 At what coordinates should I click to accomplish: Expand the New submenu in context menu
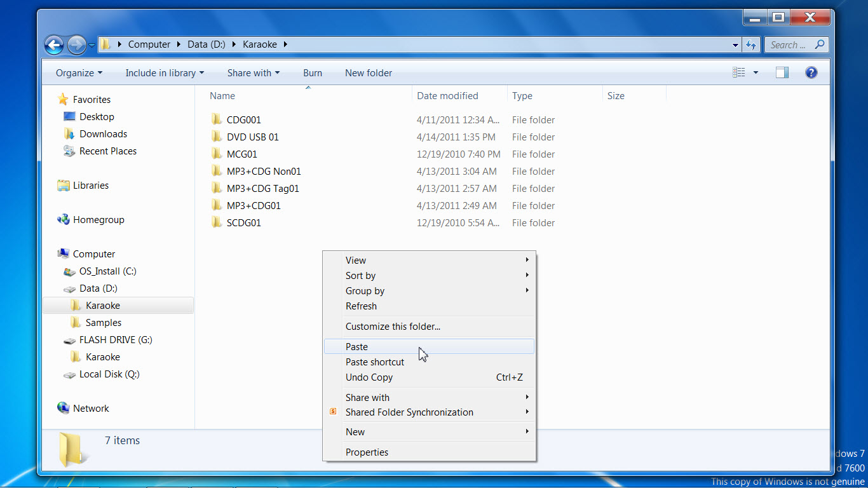point(355,431)
